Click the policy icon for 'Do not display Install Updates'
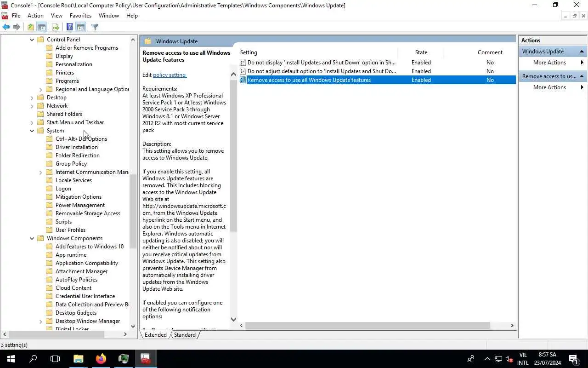This screenshot has width=588, height=368. point(243,63)
